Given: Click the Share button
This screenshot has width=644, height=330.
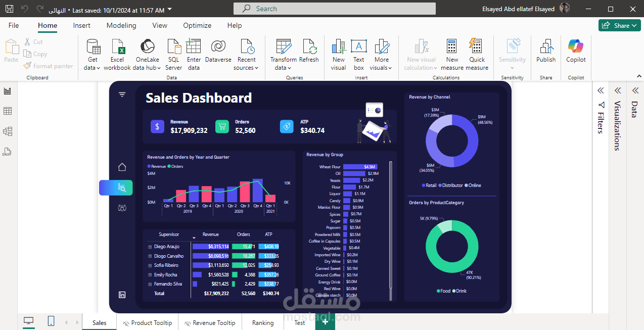Looking at the screenshot, I should 619,25.
